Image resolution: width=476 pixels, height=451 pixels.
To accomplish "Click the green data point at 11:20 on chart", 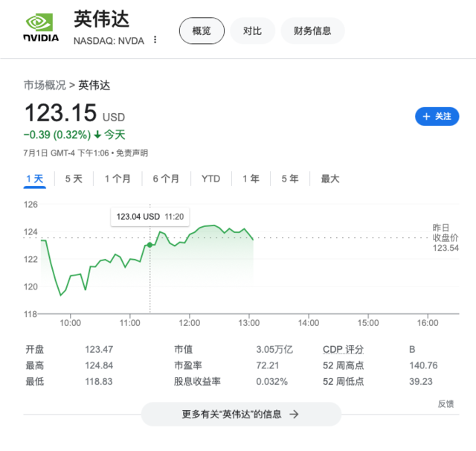I will (150, 245).
